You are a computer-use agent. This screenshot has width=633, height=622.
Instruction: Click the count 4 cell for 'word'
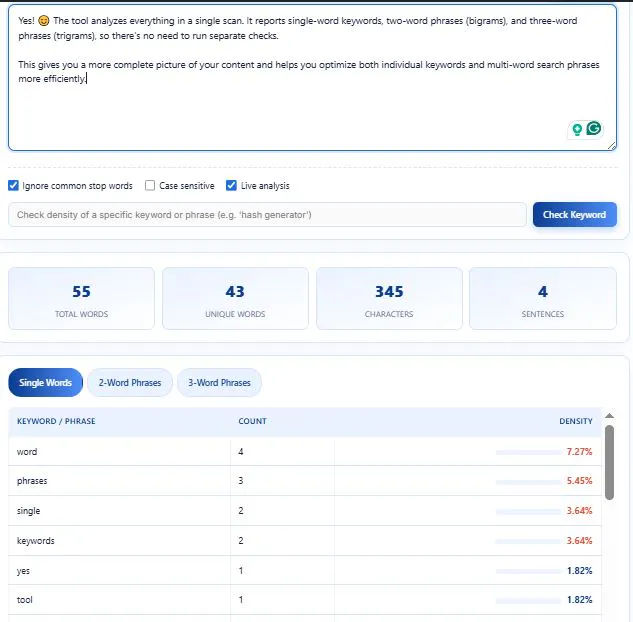pos(282,452)
